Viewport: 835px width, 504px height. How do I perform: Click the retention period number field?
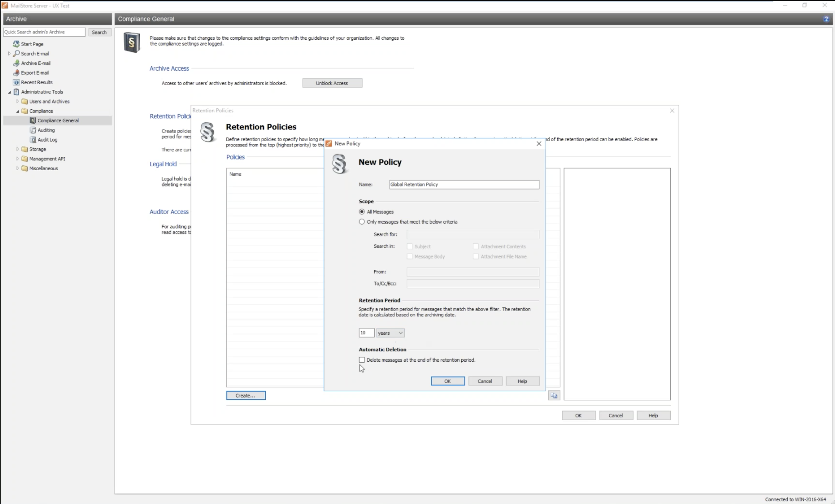[x=366, y=333]
